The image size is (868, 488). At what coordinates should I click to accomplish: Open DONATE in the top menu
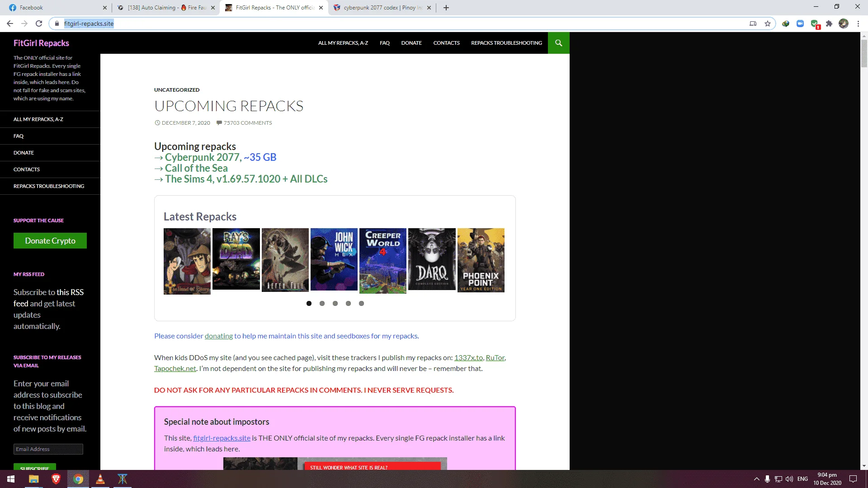pyautogui.click(x=411, y=43)
